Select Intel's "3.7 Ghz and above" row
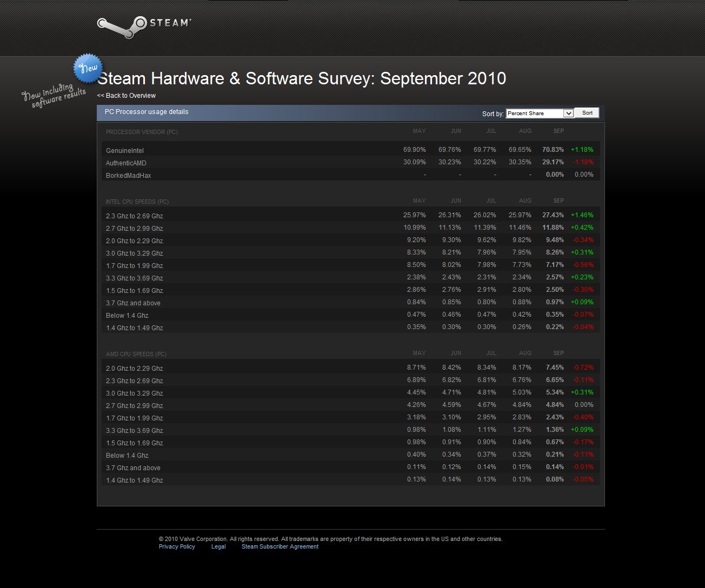 133,303
